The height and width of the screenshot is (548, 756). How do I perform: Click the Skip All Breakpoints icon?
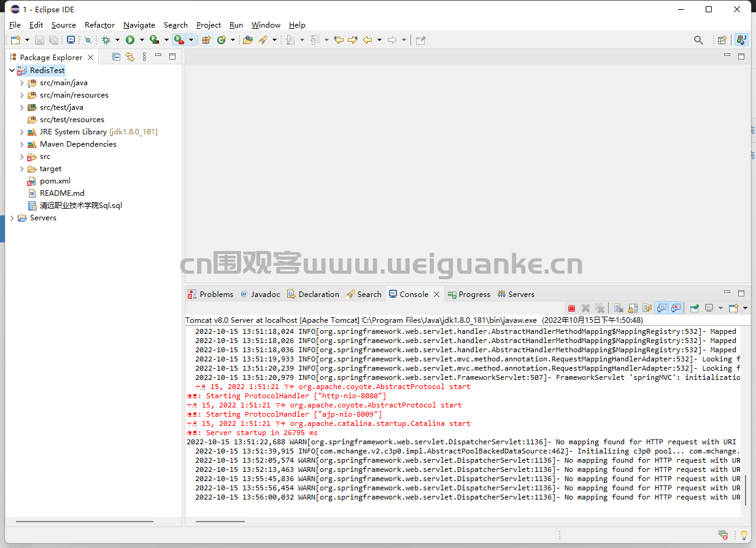[x=88, y=40]
